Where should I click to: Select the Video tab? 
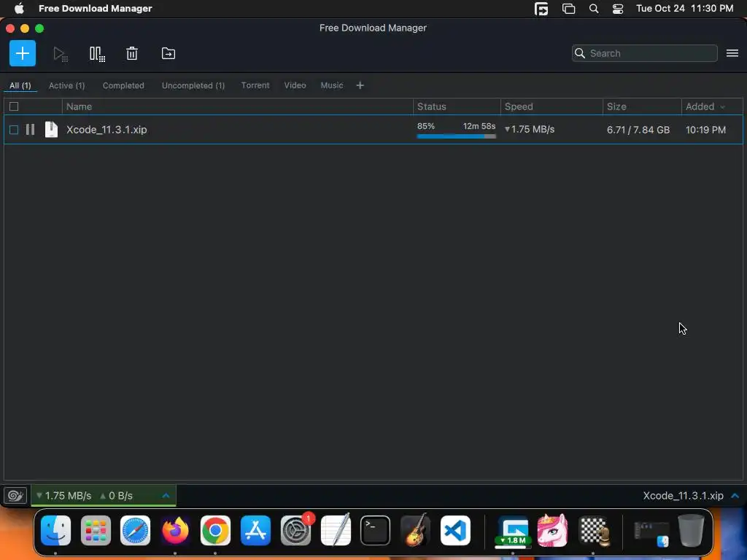click(x=295, y=85)
